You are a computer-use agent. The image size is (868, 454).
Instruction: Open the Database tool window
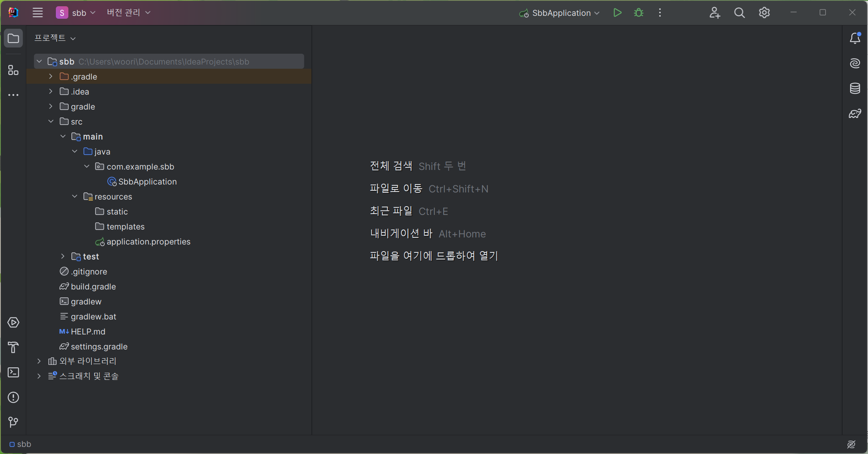855,88
